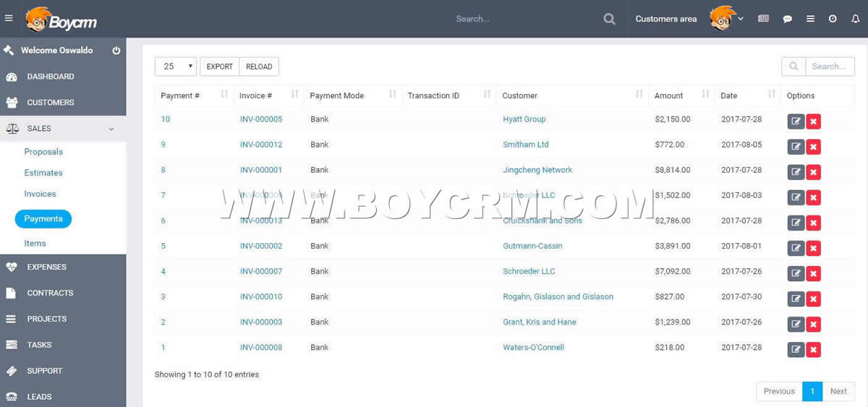Screen dimensions: 868x407
Task: Click the hamburger menu icon in top bar
Action: (x=9, y=19)
